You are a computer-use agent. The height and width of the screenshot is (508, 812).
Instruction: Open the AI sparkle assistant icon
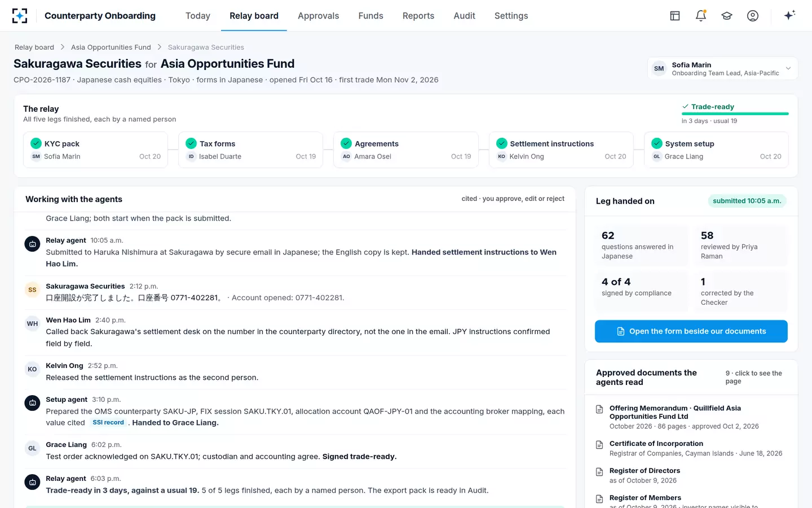(789, 15)
